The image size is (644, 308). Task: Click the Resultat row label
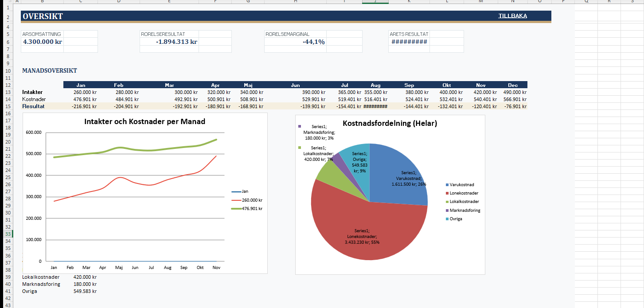point(32,106)
